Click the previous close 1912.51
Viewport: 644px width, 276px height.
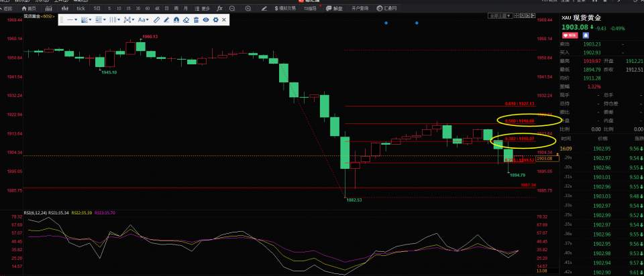[635, 69]
